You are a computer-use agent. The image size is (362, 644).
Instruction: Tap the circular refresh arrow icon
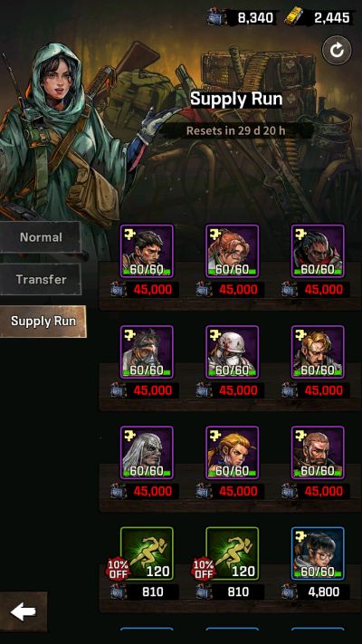coord(337,51)
